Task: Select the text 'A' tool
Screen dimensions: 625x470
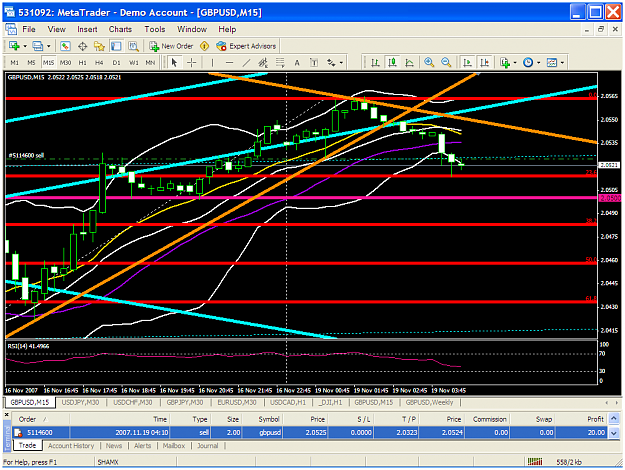Action: coord(297,63)
